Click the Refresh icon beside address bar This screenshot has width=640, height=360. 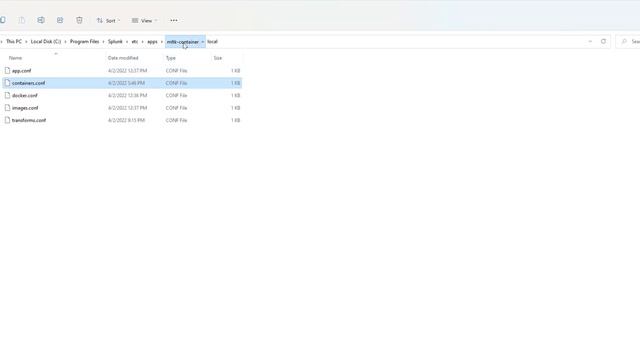coord(603,41)
